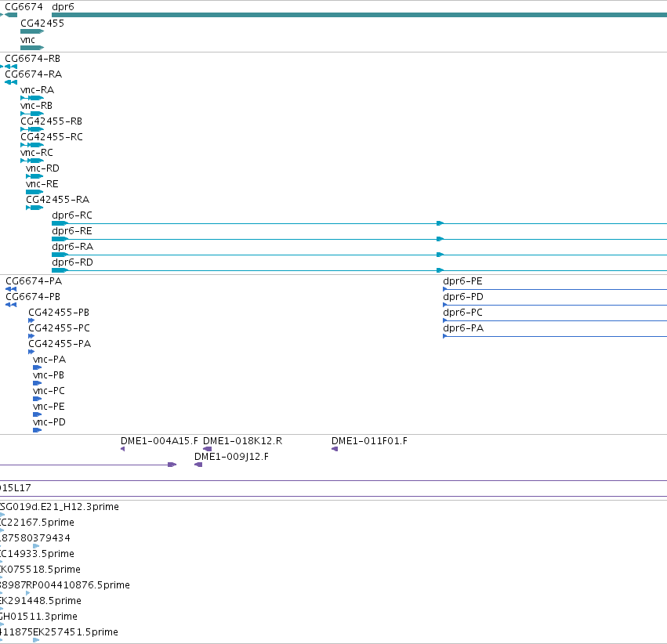Click the CG42455-RC transcript label
The height and width of the screenshot is (644, 667).
[x=52, y=137]
